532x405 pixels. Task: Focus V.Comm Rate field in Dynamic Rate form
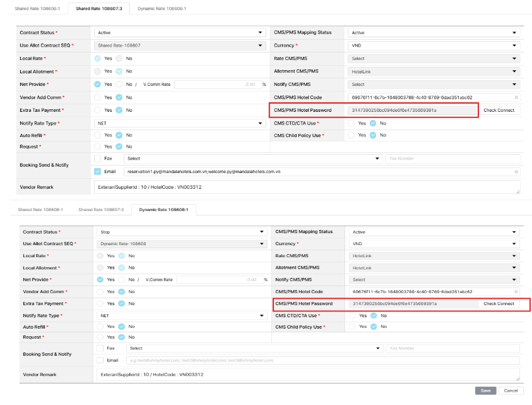[x=220, y=280]
